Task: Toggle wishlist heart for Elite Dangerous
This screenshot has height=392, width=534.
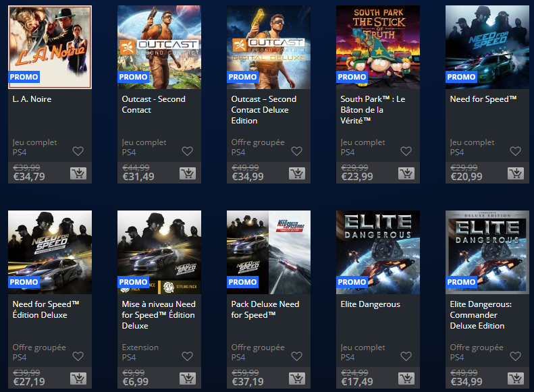Action: 406,356
